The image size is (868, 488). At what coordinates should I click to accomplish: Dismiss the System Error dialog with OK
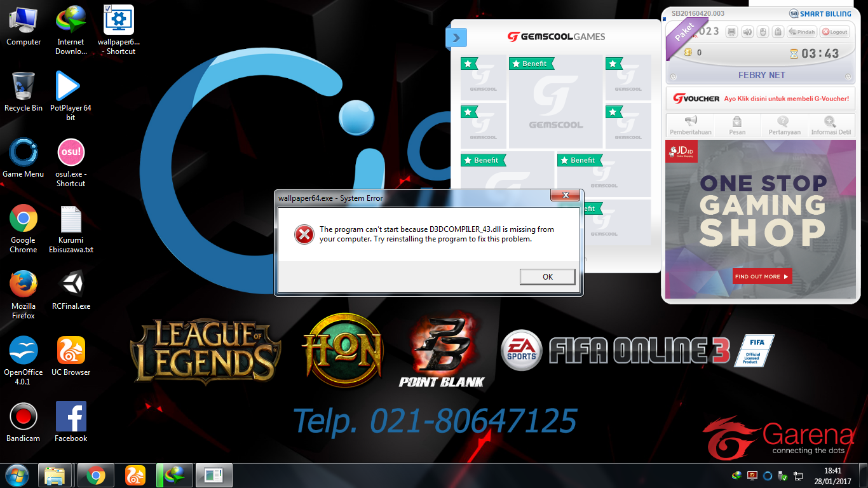coord(547,276)
